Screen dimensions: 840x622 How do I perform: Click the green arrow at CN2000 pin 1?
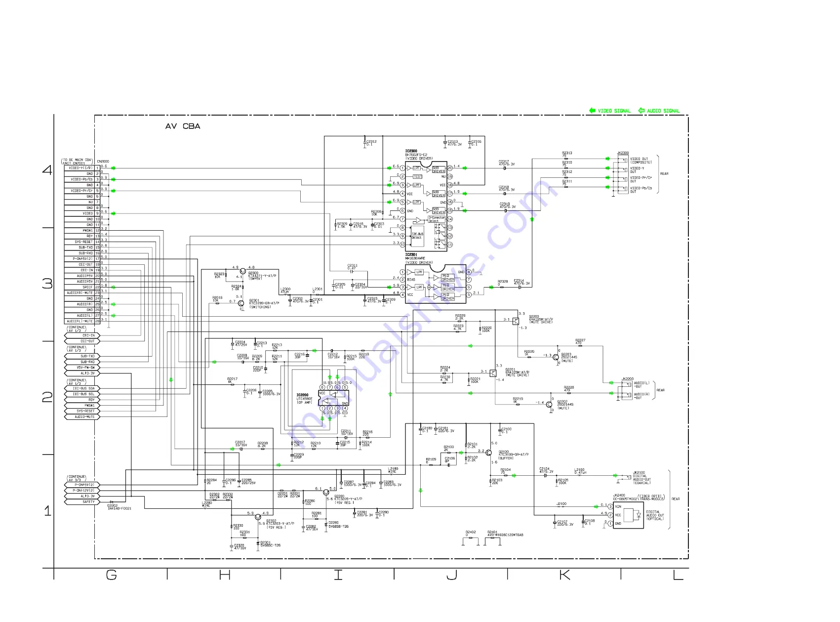click(113, 168)
